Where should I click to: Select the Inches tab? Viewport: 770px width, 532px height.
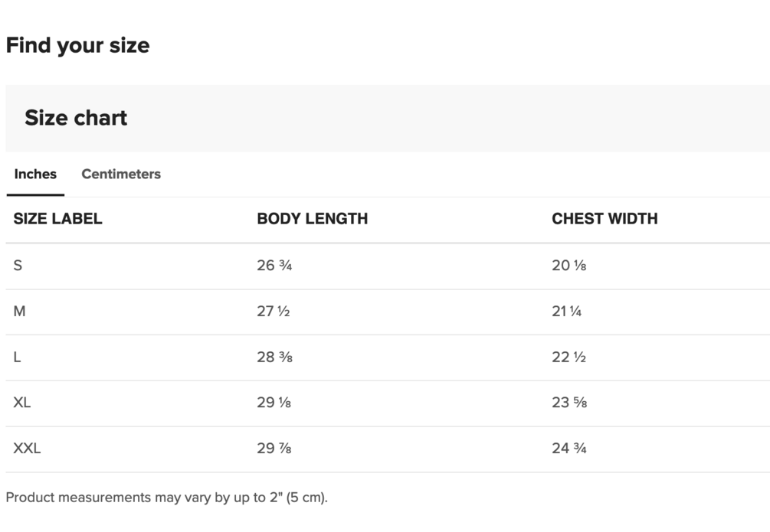[x=35, y=174]
